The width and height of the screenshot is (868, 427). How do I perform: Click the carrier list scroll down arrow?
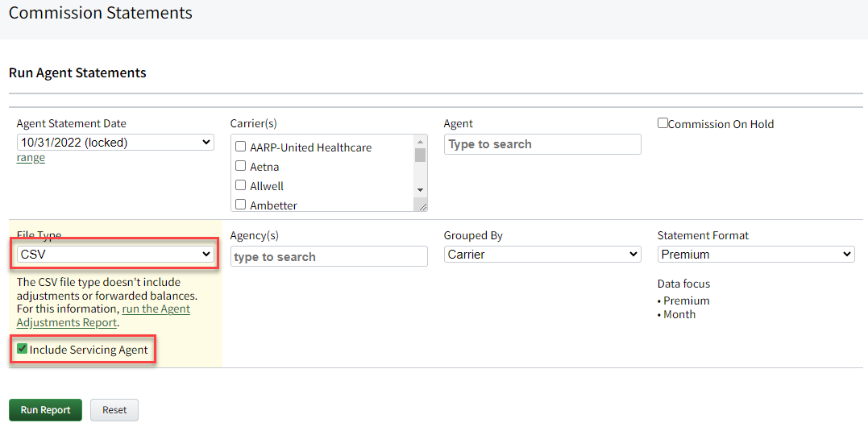[x=420, y=189]
